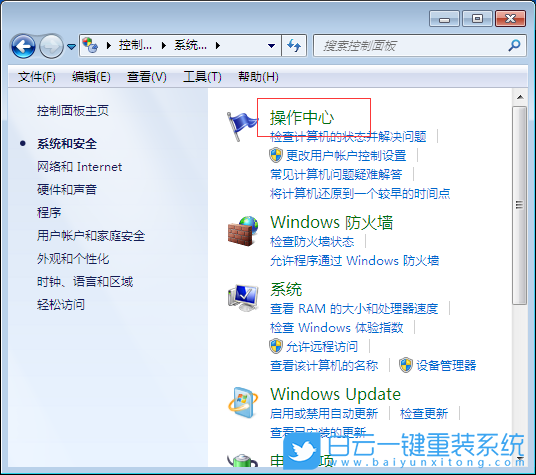Go to 控制面板主页 in sidebar
The image size is (536, 475).
click(73, 111)
